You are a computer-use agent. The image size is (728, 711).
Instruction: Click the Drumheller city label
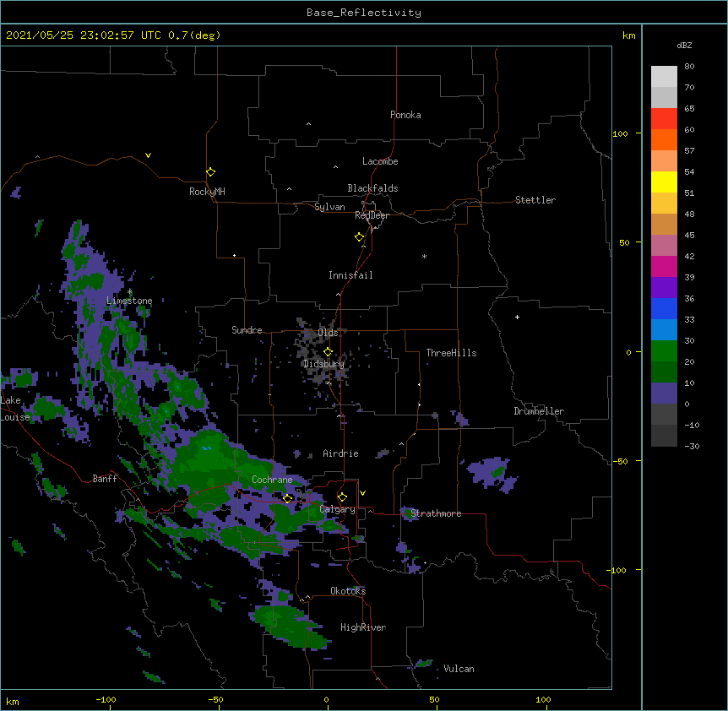539,411
